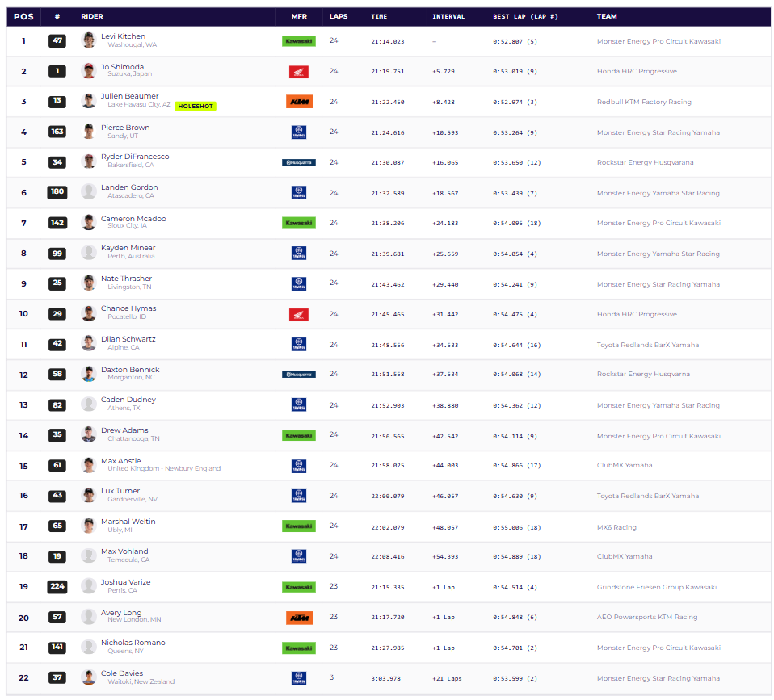Click the Yamaha logo in Cole Davies's row
Screen dimensions: 774x700
pos(299,678)
